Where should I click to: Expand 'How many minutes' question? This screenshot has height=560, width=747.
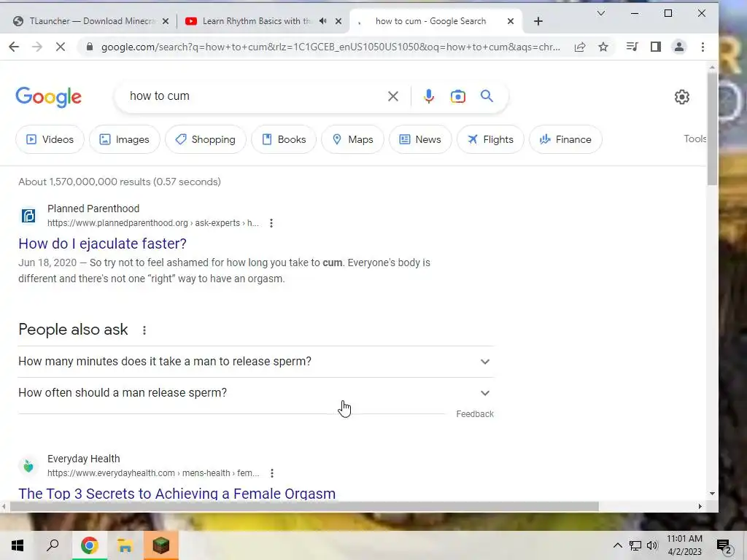click(x=256, y=362)
